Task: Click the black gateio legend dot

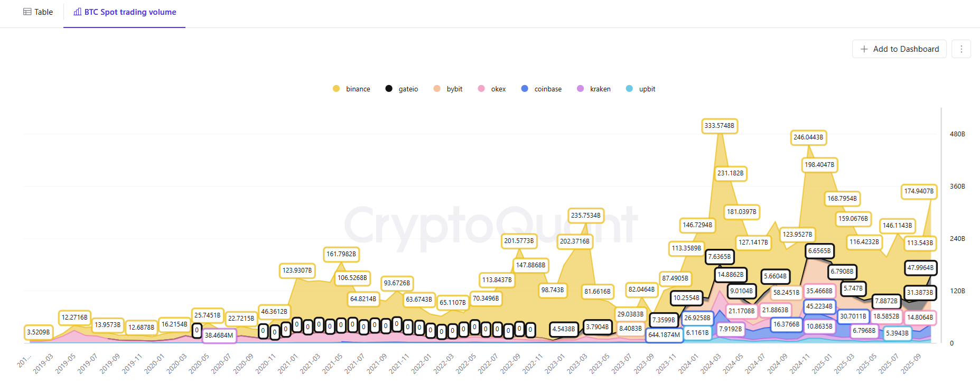Action: (389, 89)
